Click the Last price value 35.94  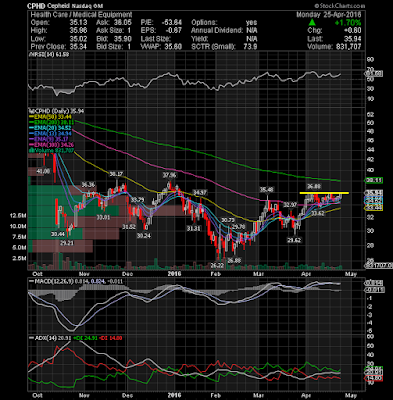click(x=353, y=39)
